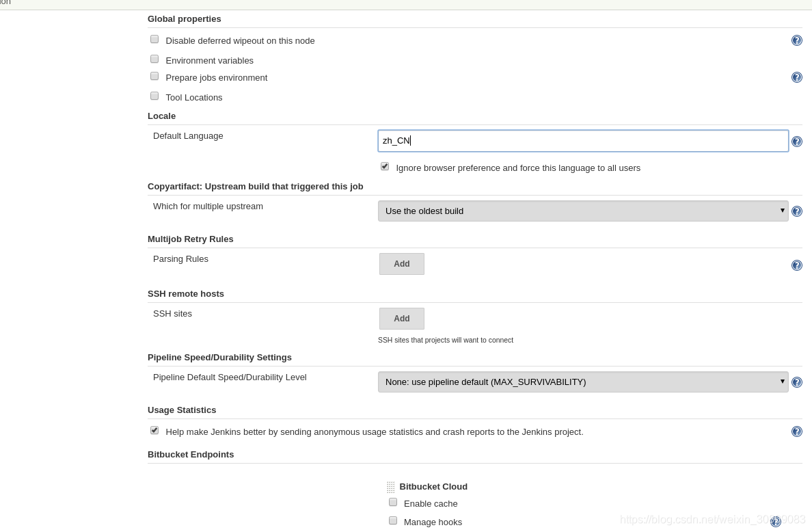
Task: Select the Parsing Rules label
Action: pos(180,259)
